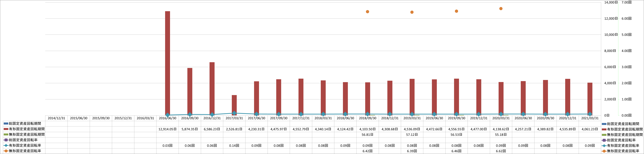Click the 4,308.68日 table cell

390,129
